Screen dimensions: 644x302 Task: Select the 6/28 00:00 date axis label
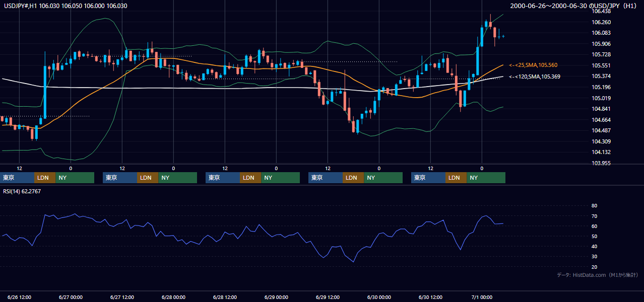[x=173, y=297]
